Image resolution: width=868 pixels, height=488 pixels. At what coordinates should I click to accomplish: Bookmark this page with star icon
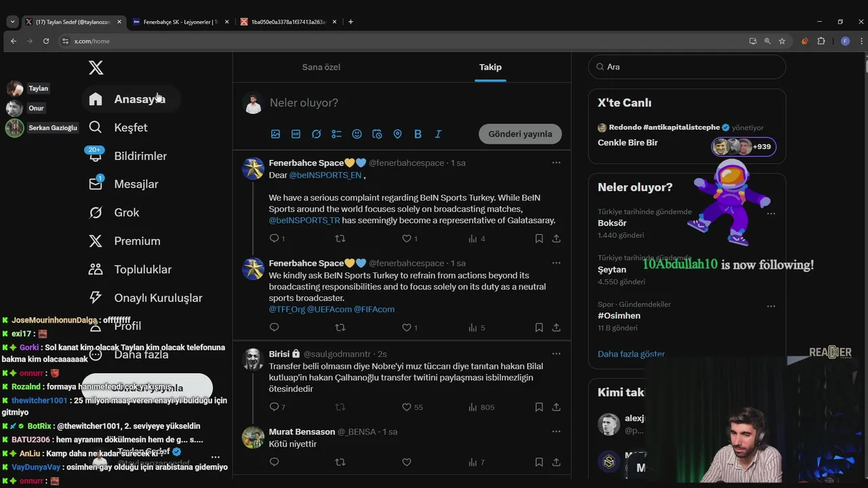(x=783, y=41)
